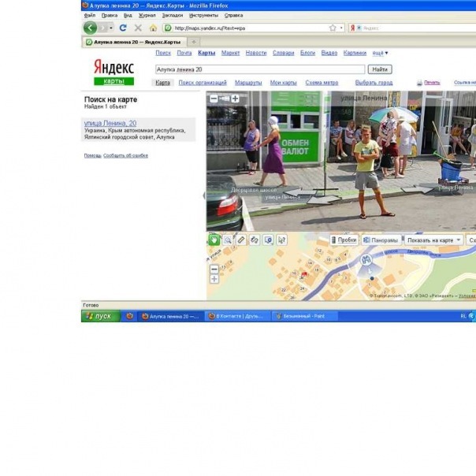
Task: Toggle the Пробки traffic layer
Action: point(344,240)
